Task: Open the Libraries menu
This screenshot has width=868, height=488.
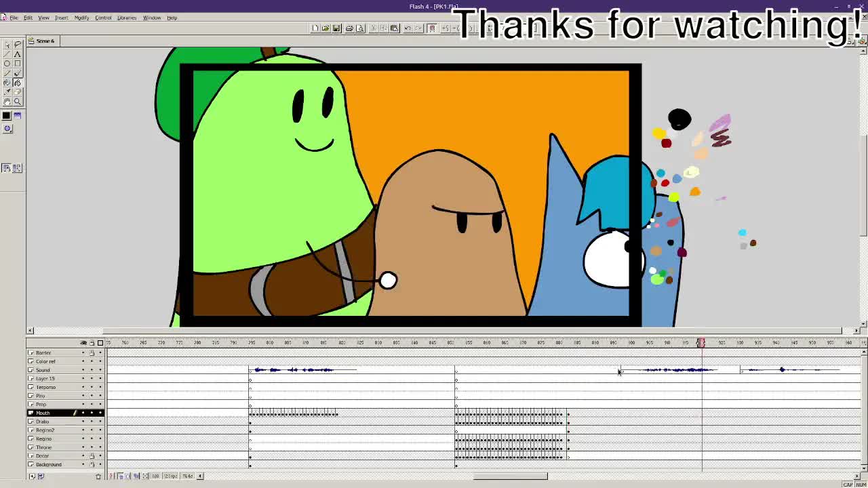Action: [127, 18]
